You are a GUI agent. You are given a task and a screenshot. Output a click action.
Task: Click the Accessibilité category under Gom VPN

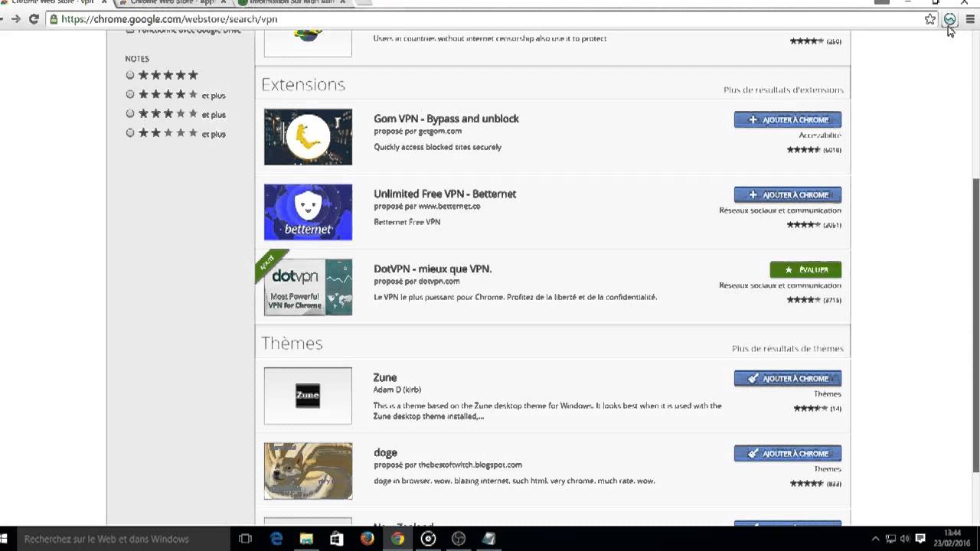click(820, 135)
